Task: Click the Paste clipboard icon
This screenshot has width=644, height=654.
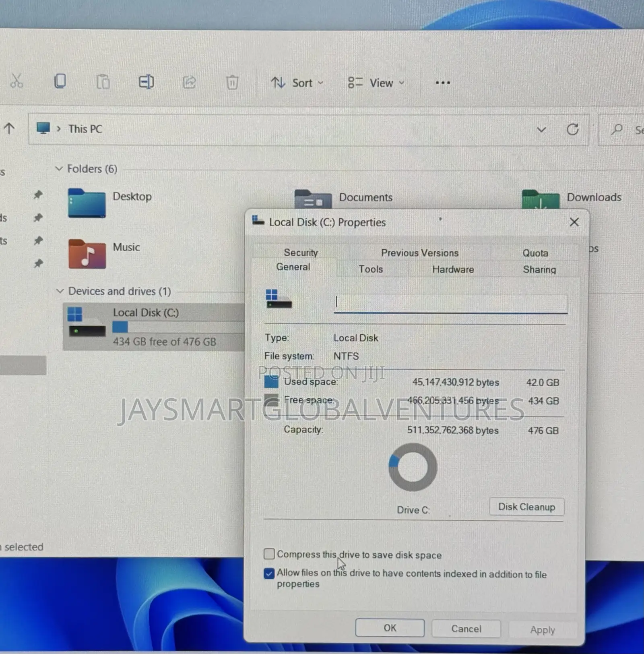Action: click(103, 82)
